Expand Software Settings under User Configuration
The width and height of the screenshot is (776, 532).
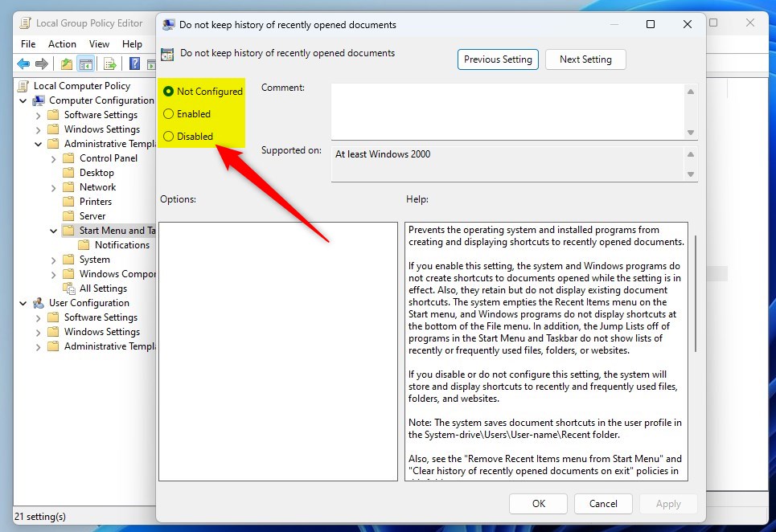(38, 318)
